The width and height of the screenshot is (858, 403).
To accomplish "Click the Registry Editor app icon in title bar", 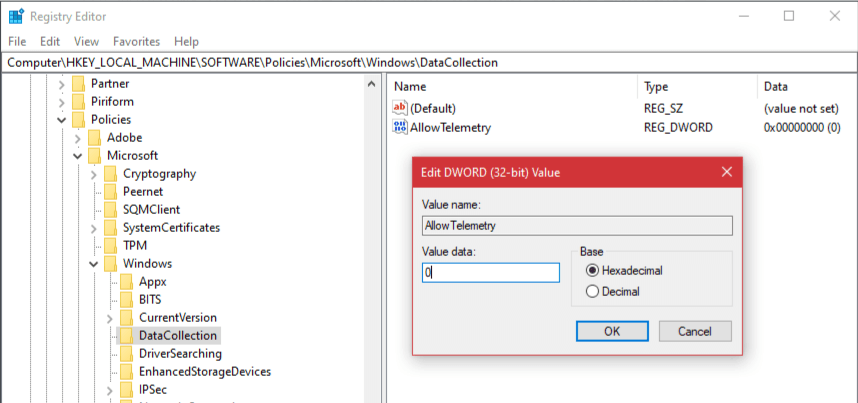I will coord(16,16).
